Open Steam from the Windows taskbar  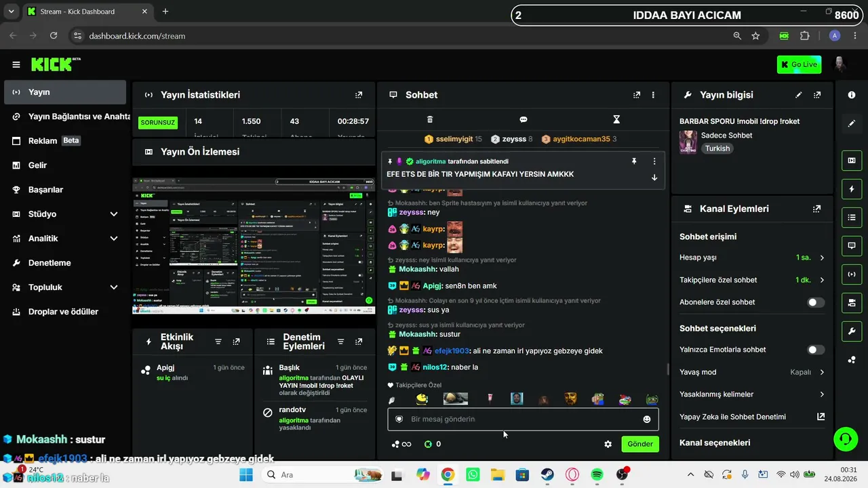[x=547, y=474]
